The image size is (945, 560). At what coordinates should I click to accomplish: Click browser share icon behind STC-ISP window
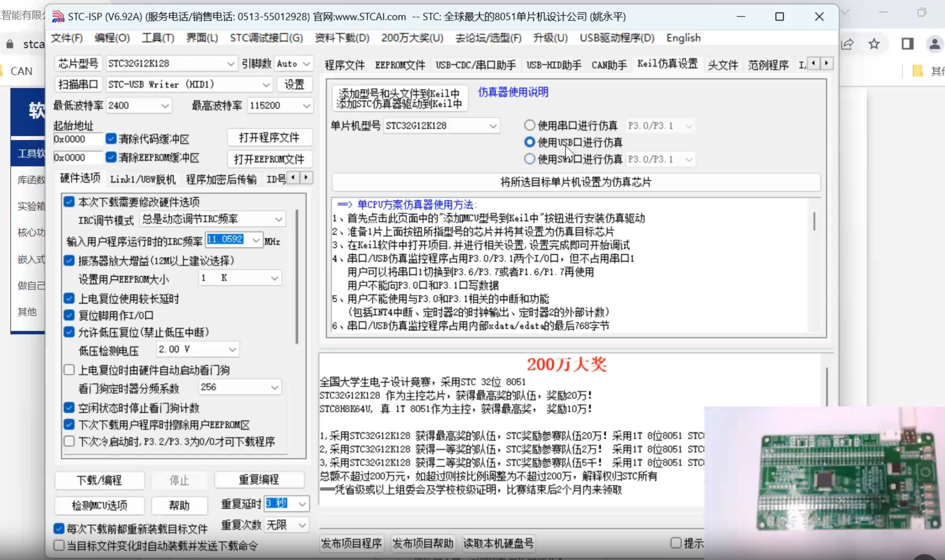[x=847, y=44]
